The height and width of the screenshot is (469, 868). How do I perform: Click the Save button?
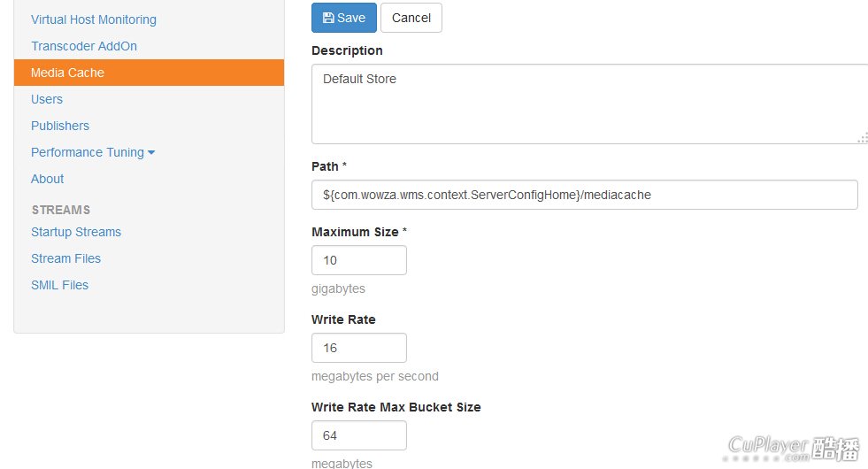(x=344, y=18)
